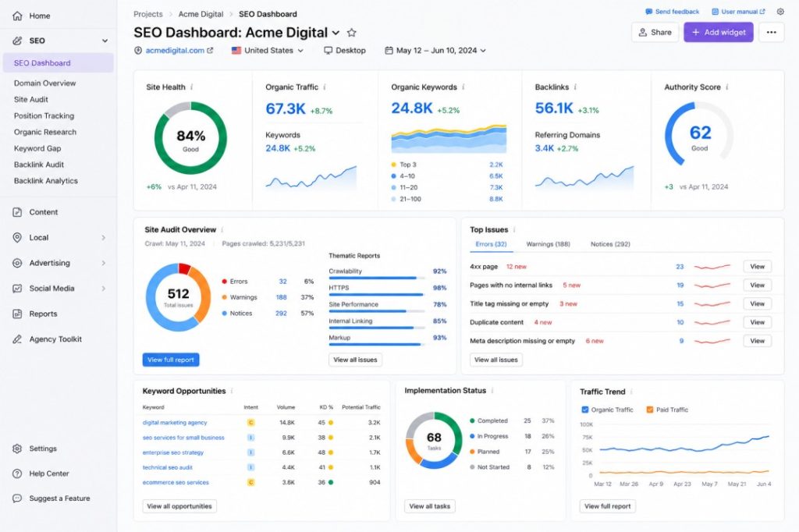
Task: Click the settings gear at top right
Action: click(780, 11)
